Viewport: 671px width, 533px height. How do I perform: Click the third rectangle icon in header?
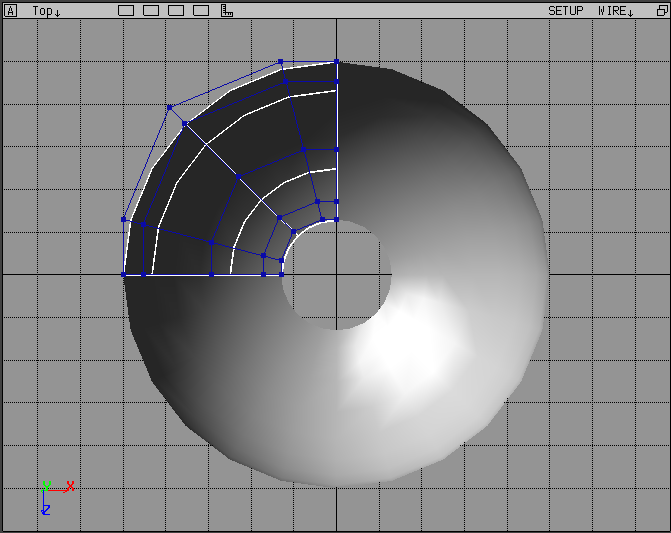click(x=176, y=11)
